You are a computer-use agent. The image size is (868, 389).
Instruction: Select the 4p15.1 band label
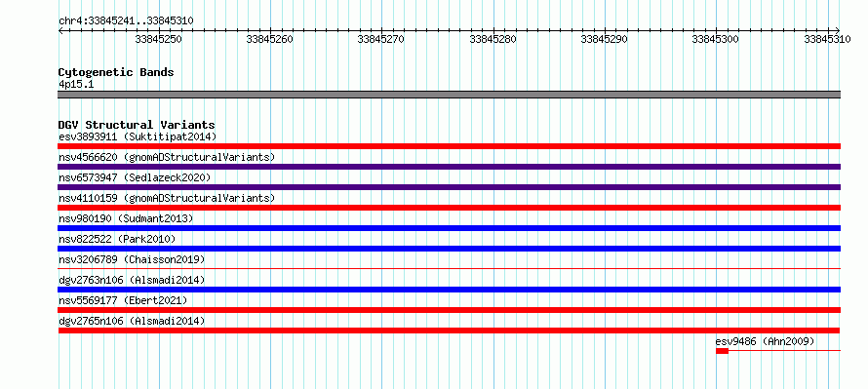[x=76, y=85]
